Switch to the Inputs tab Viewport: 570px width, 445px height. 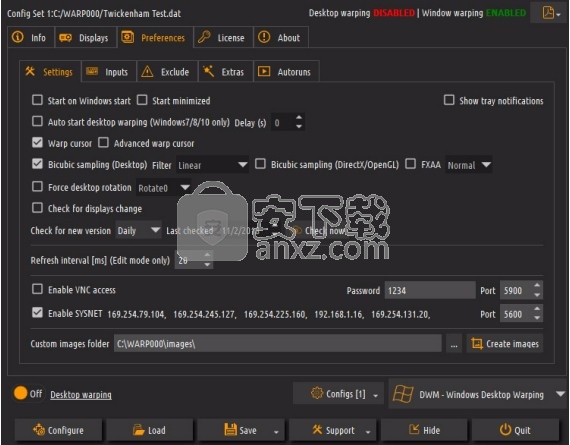click(x=109, y=72)
